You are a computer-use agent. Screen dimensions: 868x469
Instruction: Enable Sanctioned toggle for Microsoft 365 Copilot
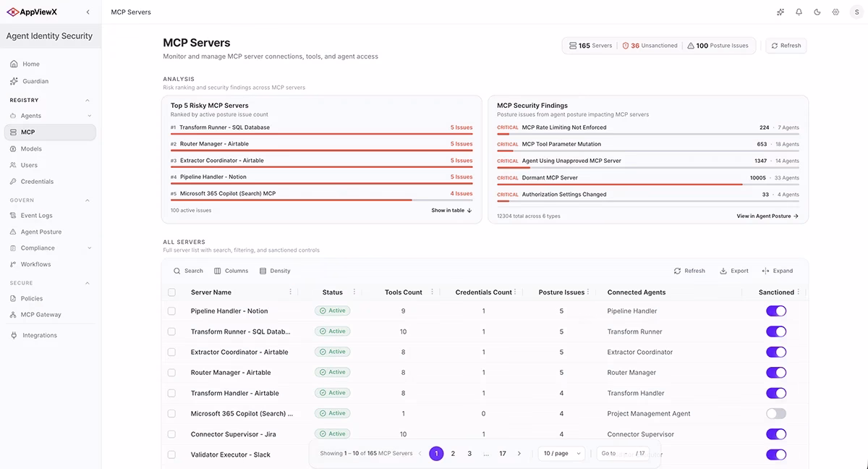pos(776,414)
